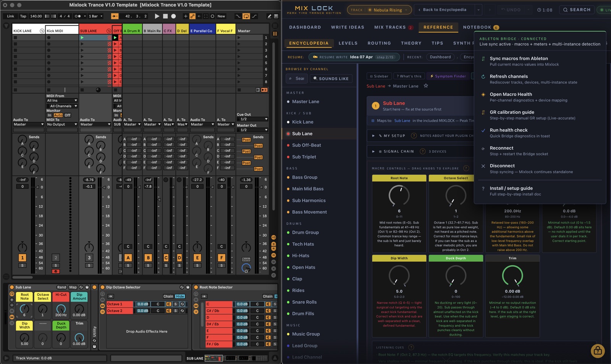The image size is (611, 364).
Task: Open Macro Health from the bridge menu
Action: (x=540, y=97)
